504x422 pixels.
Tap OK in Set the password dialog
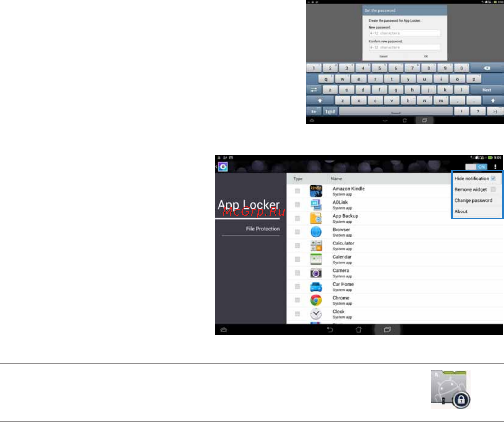(x=426, y=56)
